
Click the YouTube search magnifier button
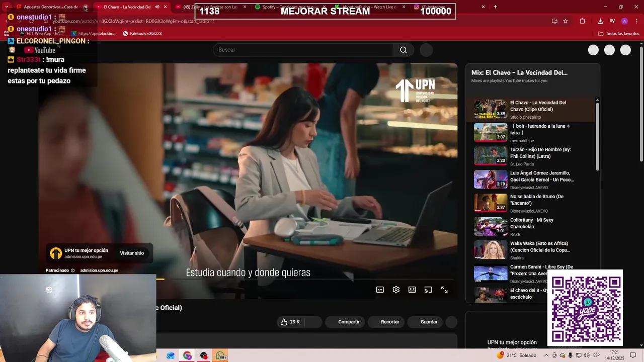click(404, 50)
